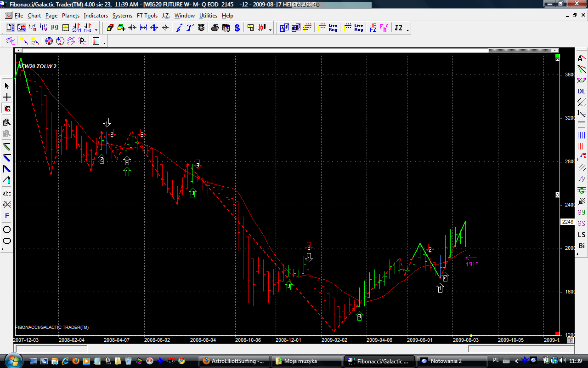Image resolution: width=588 pixels, height=368 pixels.
Task: Click the bullseye target icon
Action: pos(49,41)
